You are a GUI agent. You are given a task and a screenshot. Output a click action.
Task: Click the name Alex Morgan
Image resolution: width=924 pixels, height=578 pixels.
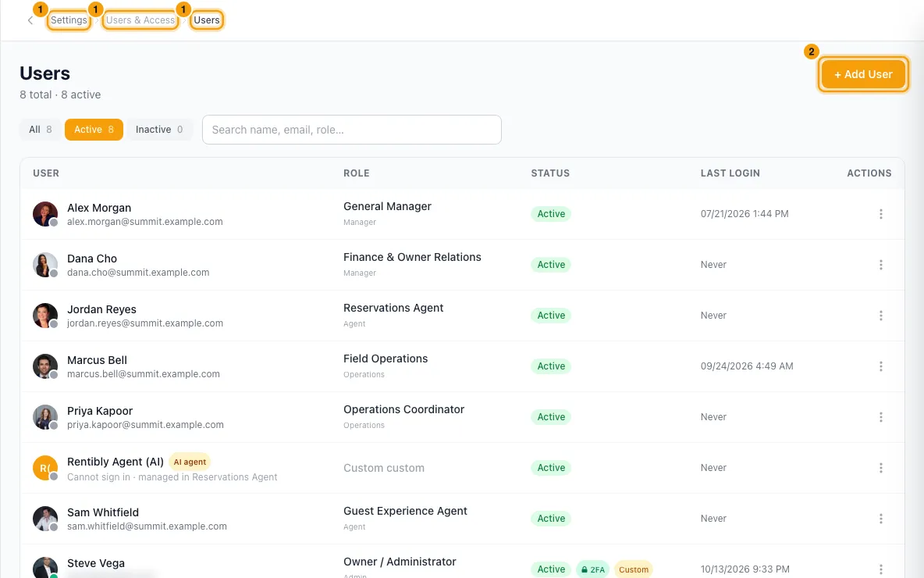(x=99, y=208)
